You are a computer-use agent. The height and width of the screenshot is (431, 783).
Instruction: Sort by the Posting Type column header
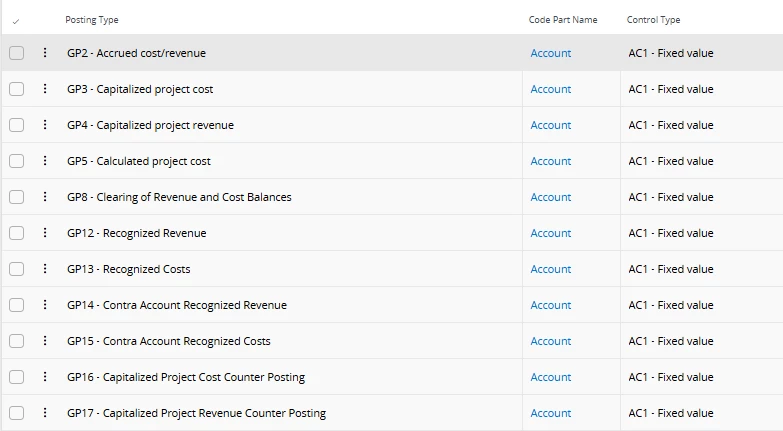click(92, 20)
